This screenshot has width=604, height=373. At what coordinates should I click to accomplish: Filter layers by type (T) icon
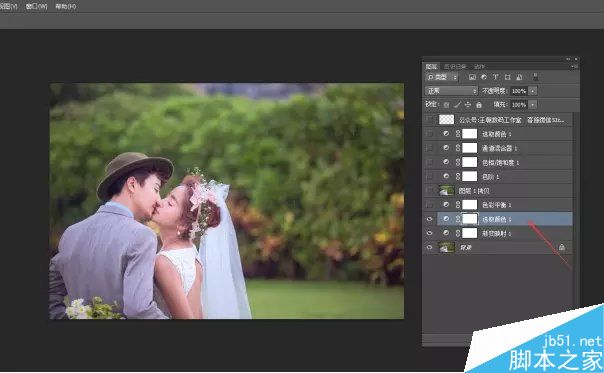point(495,77)
